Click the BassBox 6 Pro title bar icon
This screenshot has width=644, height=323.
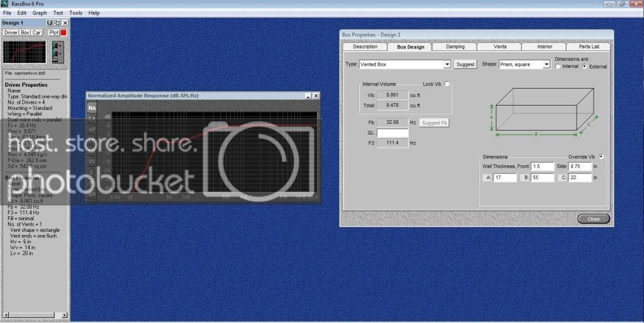point(4,4)
